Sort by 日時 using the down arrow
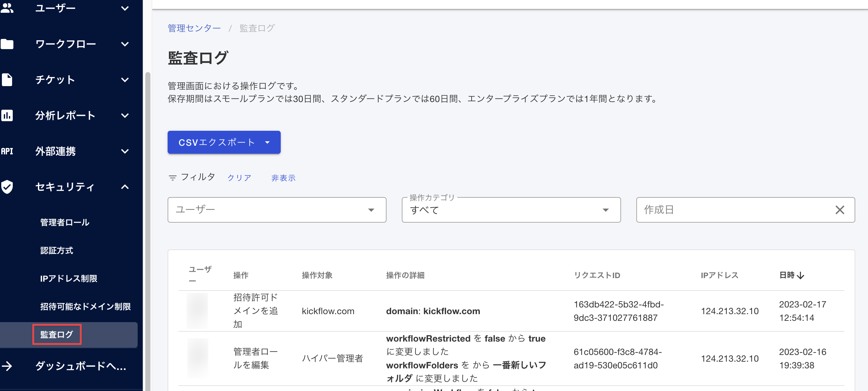 click(x=801, y=276)
